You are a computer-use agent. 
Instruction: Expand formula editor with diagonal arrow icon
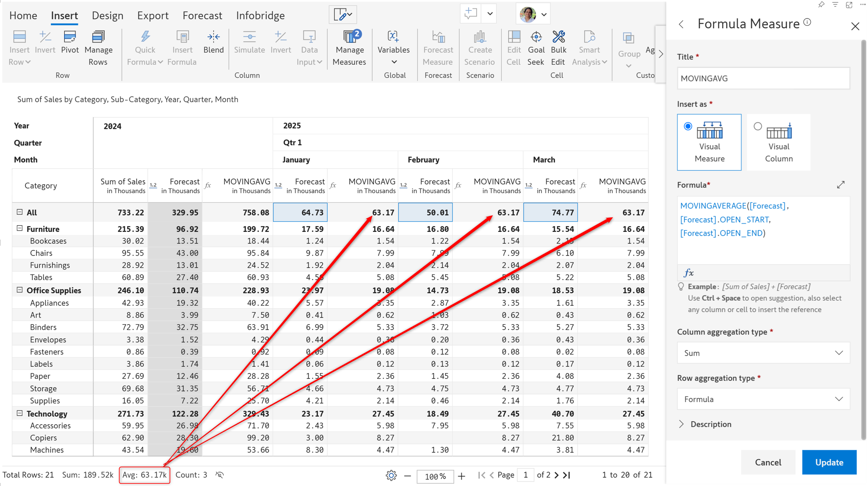pyautogui.click(x=841, y=185)
